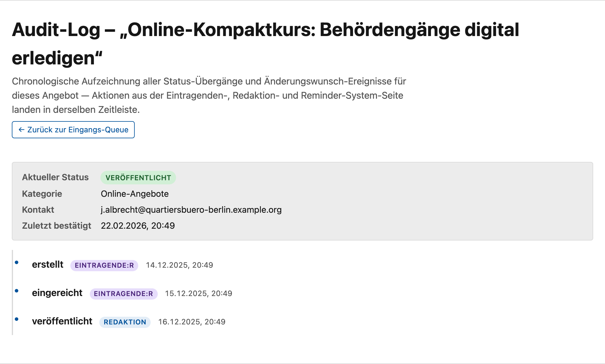Click the REDAKTION badge
Screen dimensions: 605x364
pyautogui.click(x=125, y=322)
